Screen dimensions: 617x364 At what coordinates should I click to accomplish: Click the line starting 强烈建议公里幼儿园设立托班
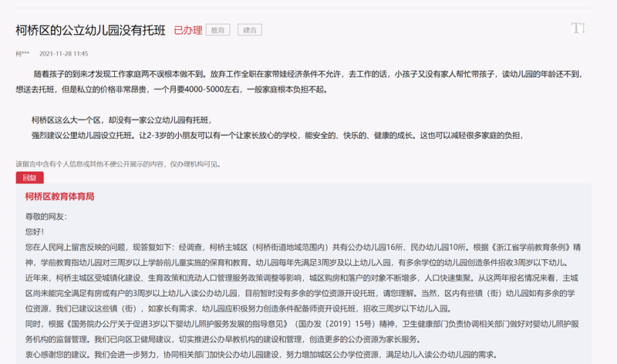point(278,135)
